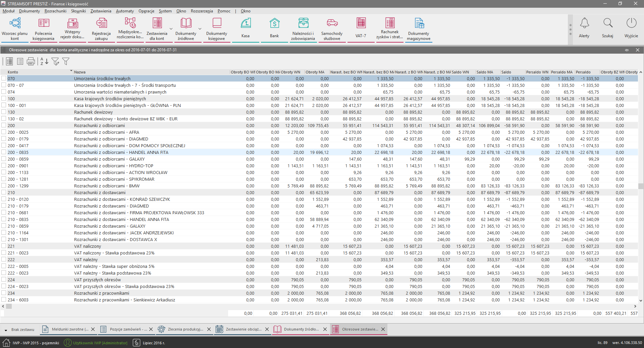
Task: Tick the checkbox for account 070
Action: [4, 78]
